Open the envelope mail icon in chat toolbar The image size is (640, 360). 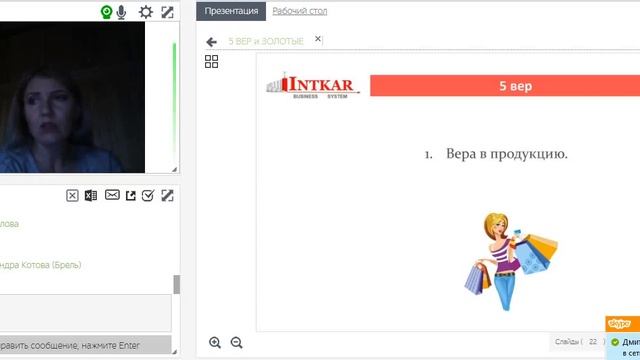112,195
